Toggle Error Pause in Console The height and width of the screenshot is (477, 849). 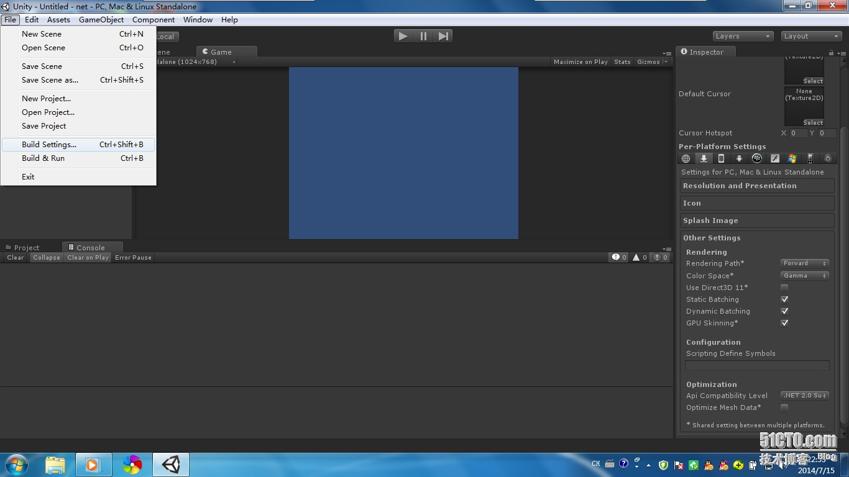pyautogui.click(x=133, y=258)
